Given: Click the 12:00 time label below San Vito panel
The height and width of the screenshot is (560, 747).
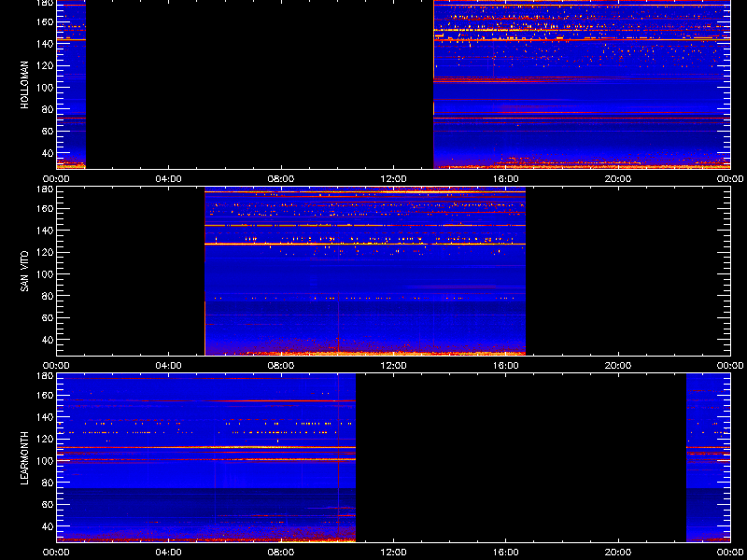Looking at the screenshot, I should (393, 366).
